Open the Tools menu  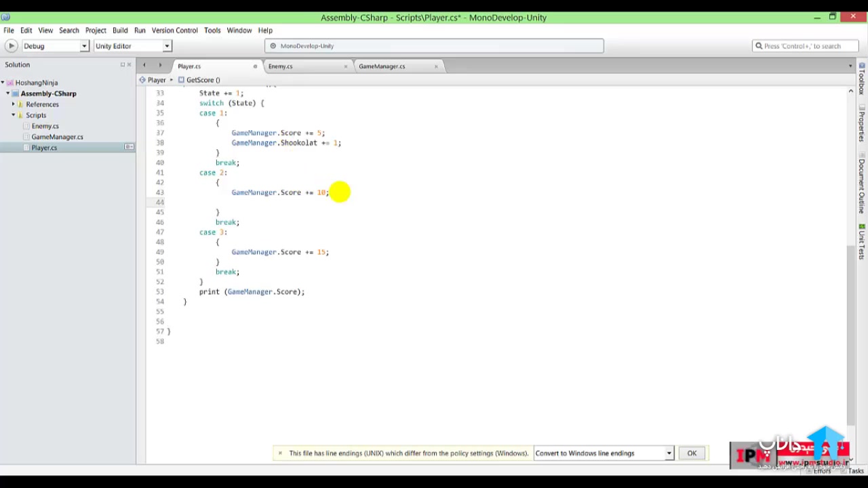pos(212,30)
